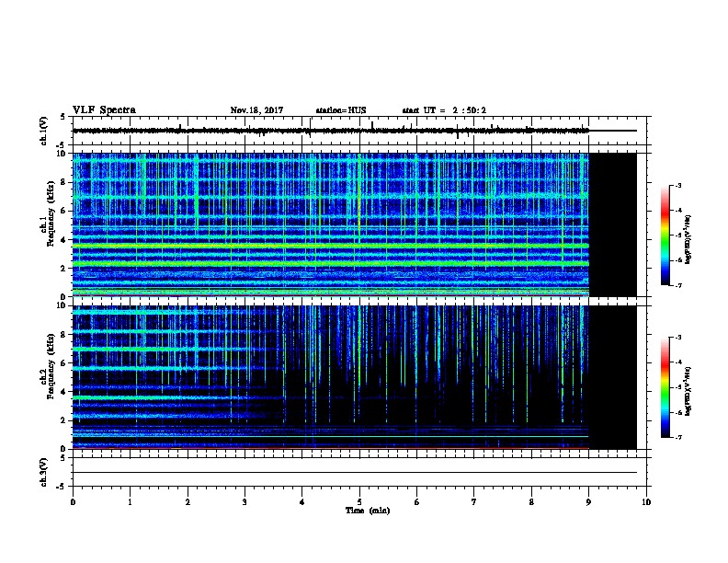Click the "-3" label on ch.2 color bar
The height and width of the screenshot is (563, 728).
pyautogui.click(x=678, y=338)
